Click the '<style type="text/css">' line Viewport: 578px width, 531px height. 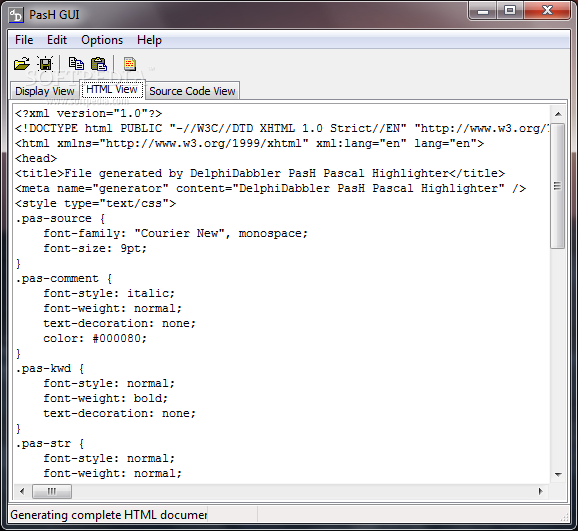coord(95,204)
